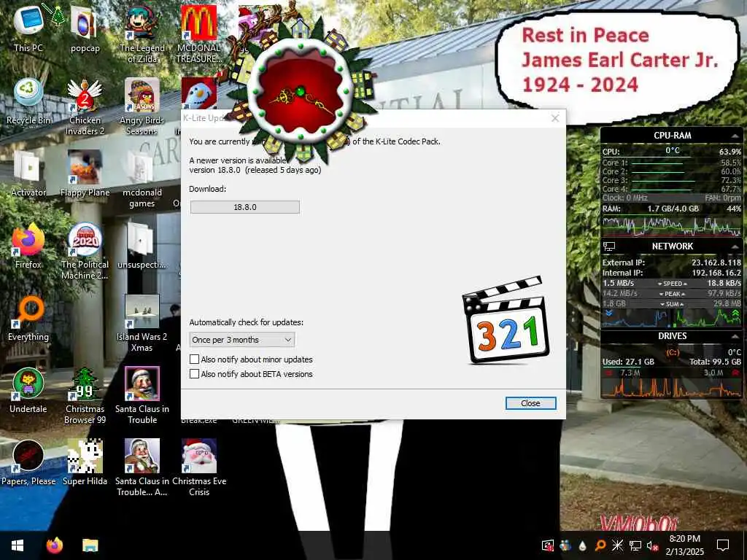Screen dimensions: 747x560
Task: Click the muted volume tray icon
Action: (652, 545)
